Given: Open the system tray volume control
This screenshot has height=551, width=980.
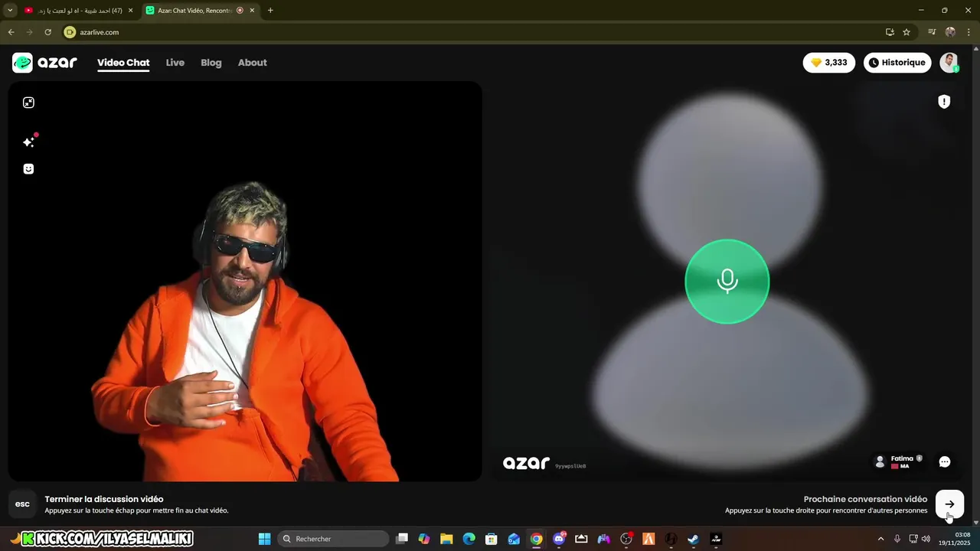Looking at the screenshot, I should point(926,539).
